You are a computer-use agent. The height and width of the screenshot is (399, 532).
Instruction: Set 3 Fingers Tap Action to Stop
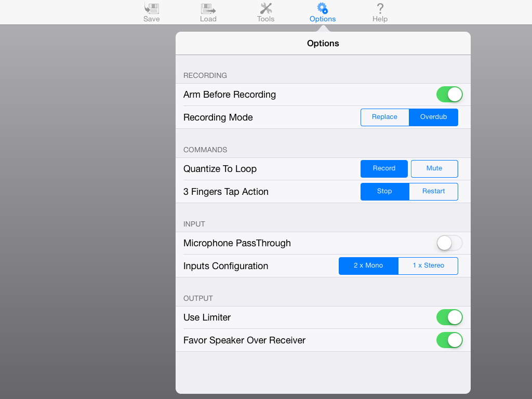click(x=385, y=191)
